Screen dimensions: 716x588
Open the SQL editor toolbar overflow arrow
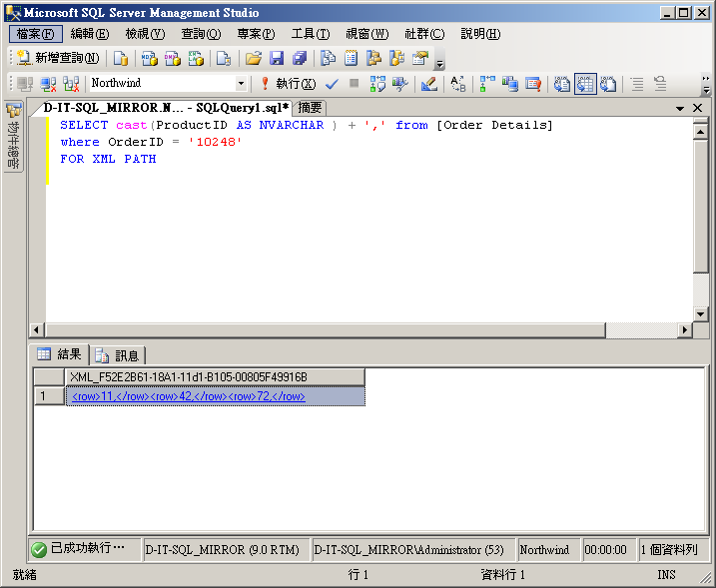(x=706, y=84)
